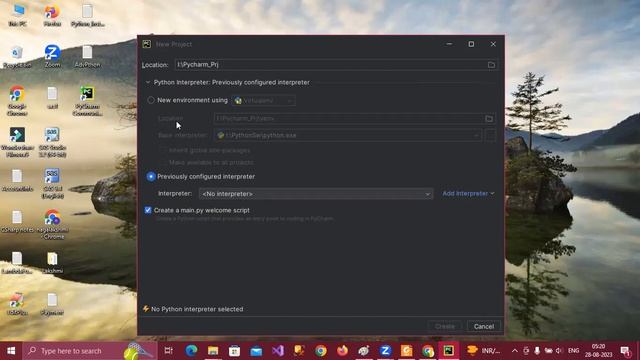The image size is (640, 360).
Task: Open the INR currency widget on taskbar
Action: point(484,351)
